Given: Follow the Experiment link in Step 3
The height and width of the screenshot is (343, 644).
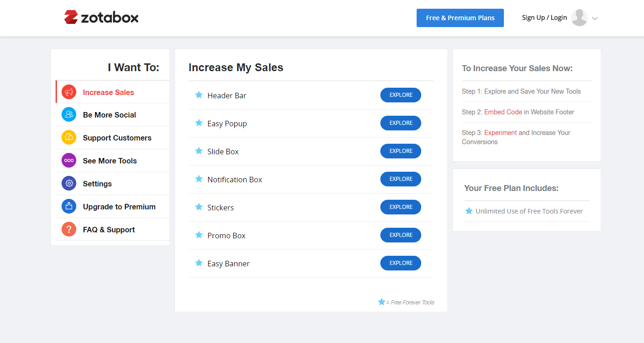Looking at the screenshot, I should (500, 133).
